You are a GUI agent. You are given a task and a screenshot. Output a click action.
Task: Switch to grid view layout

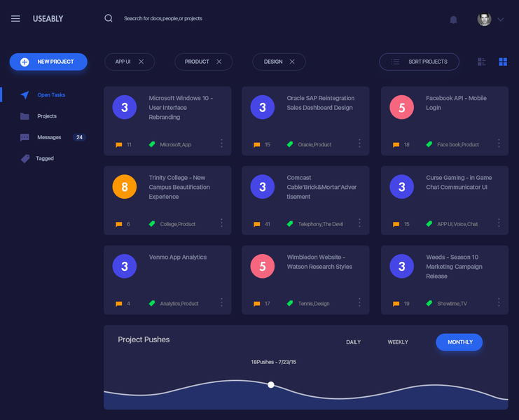pyautogui.click(x=503, y=62)
